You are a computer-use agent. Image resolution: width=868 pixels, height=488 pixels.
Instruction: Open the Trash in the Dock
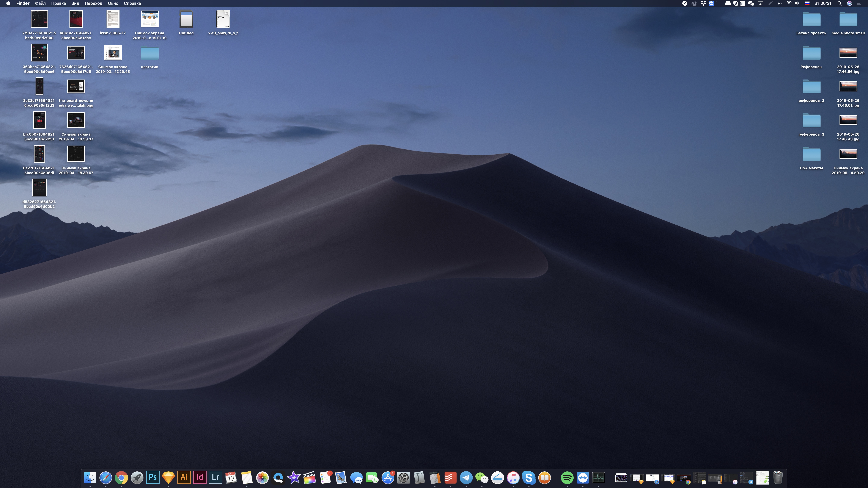pyautogui.click(x=778, y=478)
